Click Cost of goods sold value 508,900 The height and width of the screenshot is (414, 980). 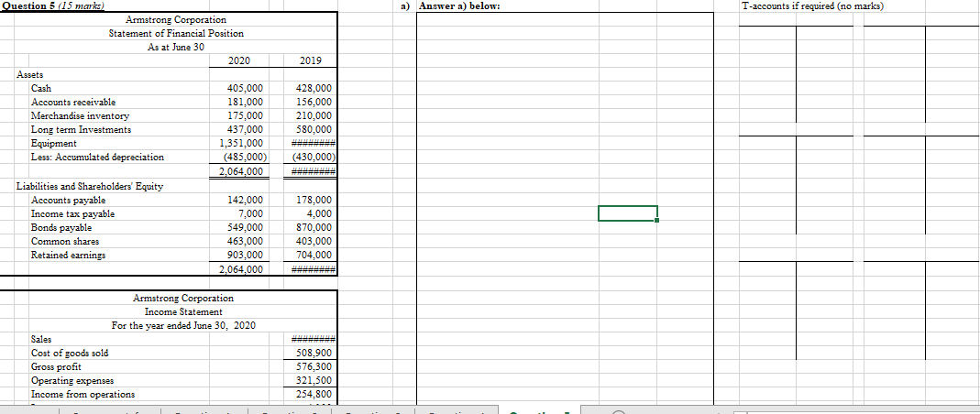tap(315, 354)
